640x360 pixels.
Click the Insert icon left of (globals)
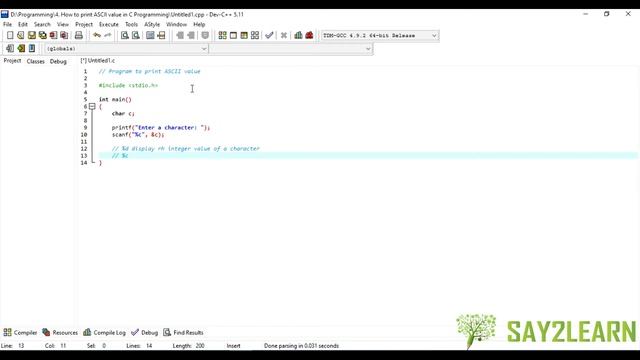tap(10, 49)
